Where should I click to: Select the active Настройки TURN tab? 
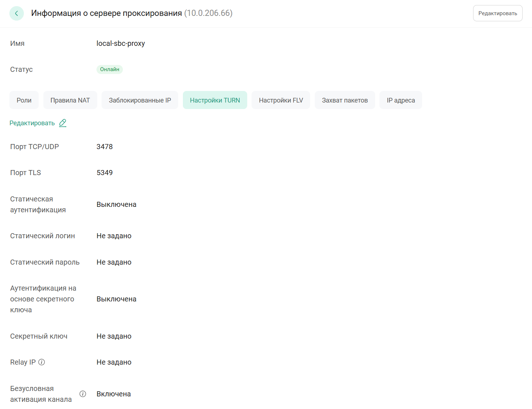click(215, 100)
